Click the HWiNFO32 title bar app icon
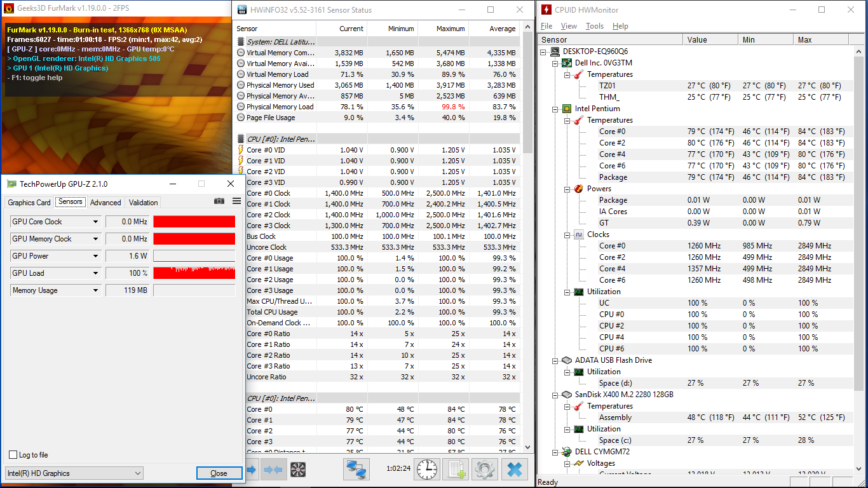 tap(243, 10)
